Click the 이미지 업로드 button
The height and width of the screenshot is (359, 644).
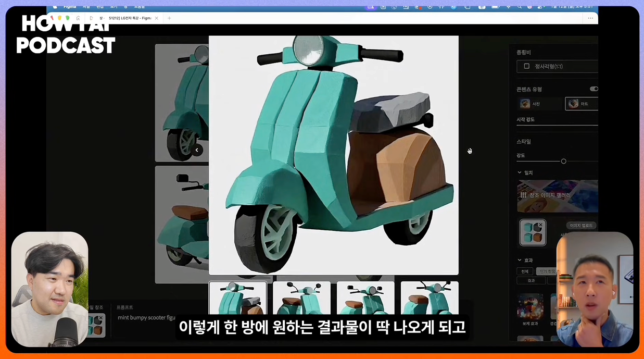(583, 225)
